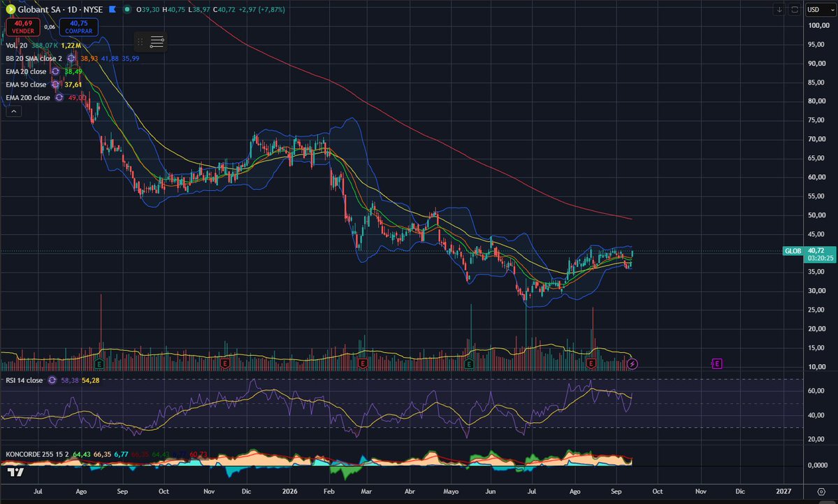Click the EMA 200 close refresh icon
The height and width of the screenshot is (504, 838).
point(59,97)
